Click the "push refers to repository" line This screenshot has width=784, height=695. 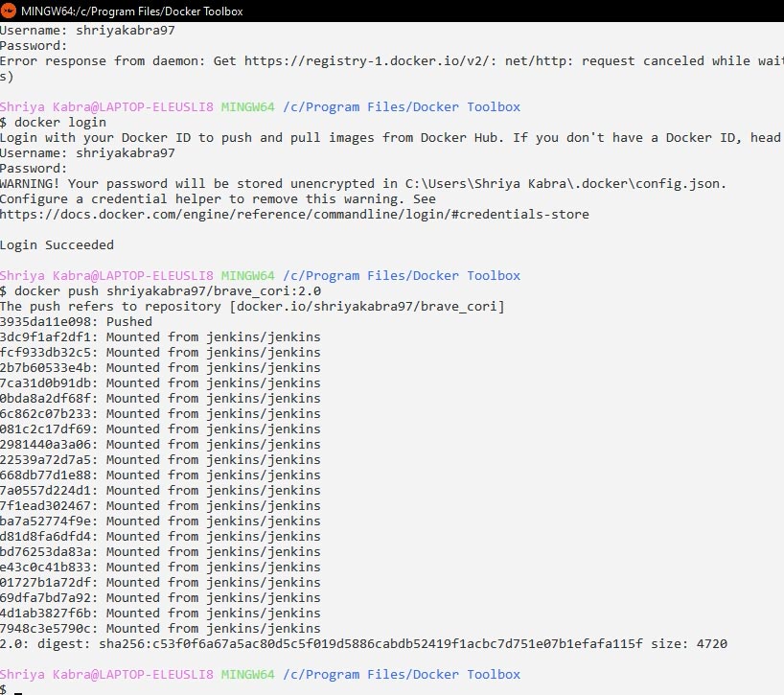coord(252,306)
